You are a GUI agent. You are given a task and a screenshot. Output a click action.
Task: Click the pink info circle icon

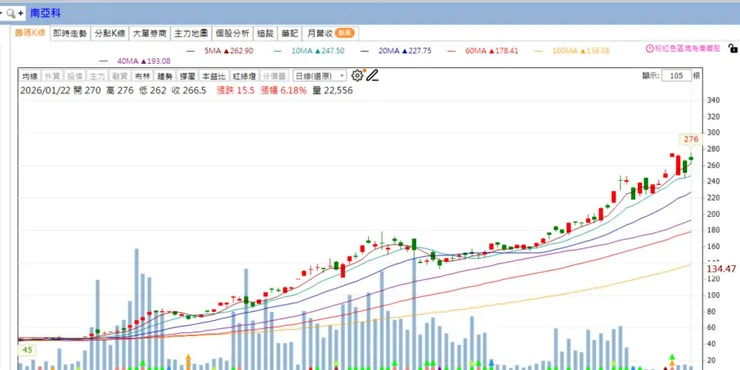click(x=649, y=48)
